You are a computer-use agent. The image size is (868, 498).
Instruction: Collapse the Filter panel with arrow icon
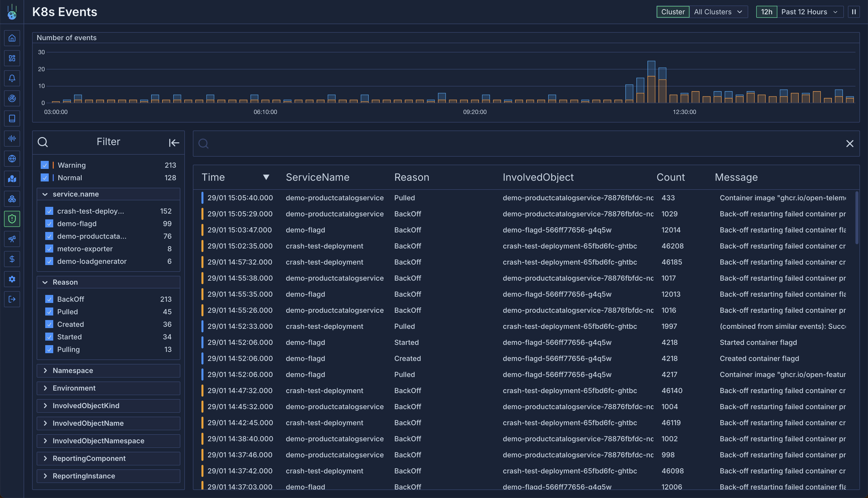click(174, 143)
